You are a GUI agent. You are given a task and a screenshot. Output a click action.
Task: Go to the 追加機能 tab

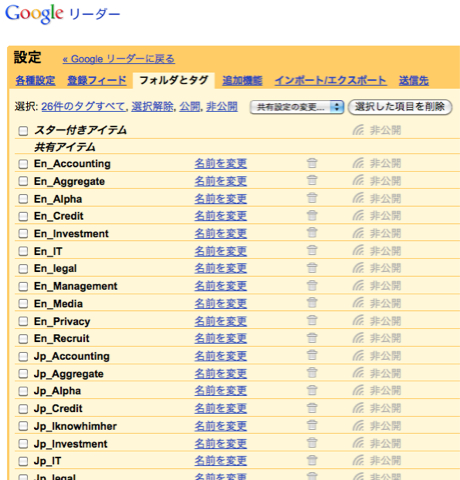tap(242, 80)
